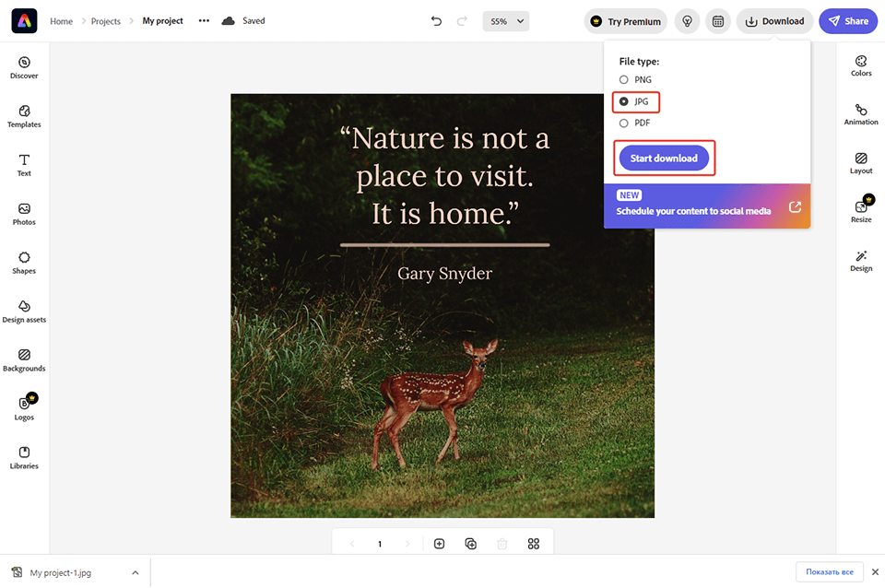Image resolution: width=885 pixels, height=588 pixels.
Task: Expand options for My project-1.jpg download
Action: [135, 572]
